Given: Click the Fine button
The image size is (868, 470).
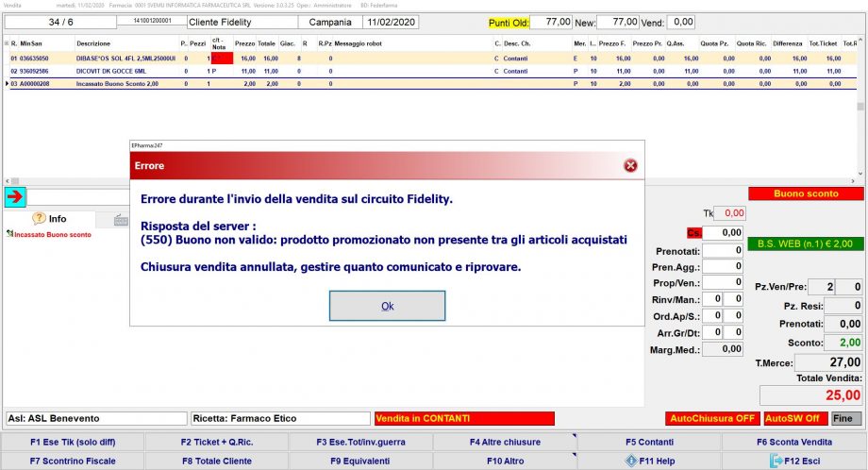Looking at the screenshot, I should [x=846, y=418].
